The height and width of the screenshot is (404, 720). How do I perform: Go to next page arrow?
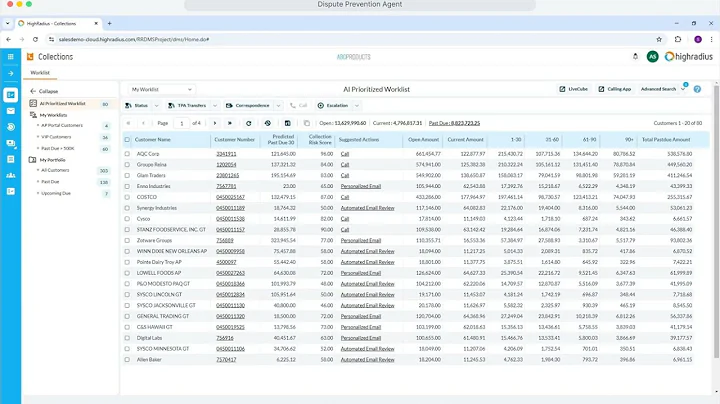coord(214,123)
